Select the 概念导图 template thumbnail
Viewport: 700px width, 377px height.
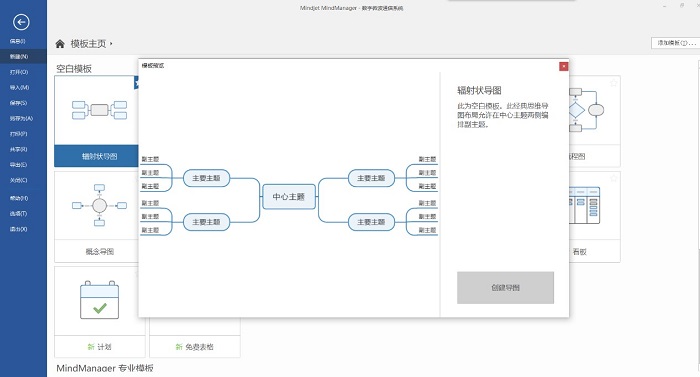point(99,205)
